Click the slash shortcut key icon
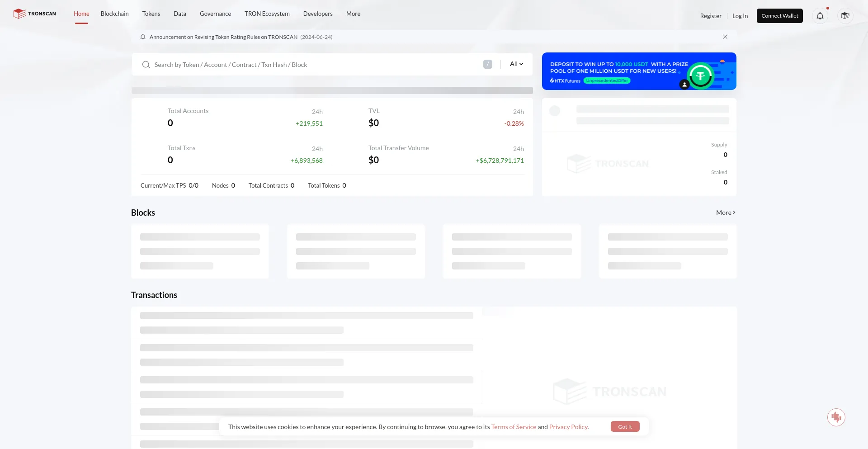 pyautogui.click(x=487, y=64)
